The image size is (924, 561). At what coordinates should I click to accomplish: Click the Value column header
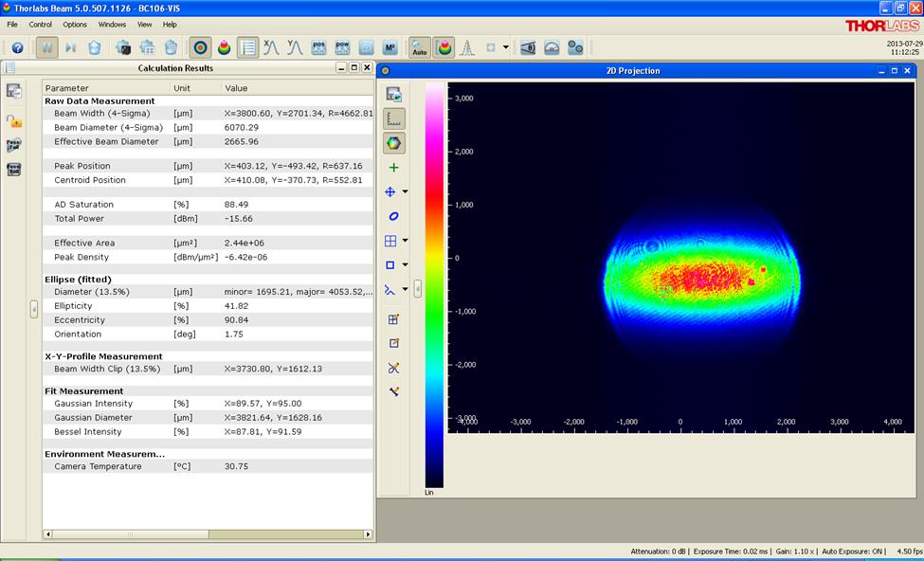coord(236,88)
